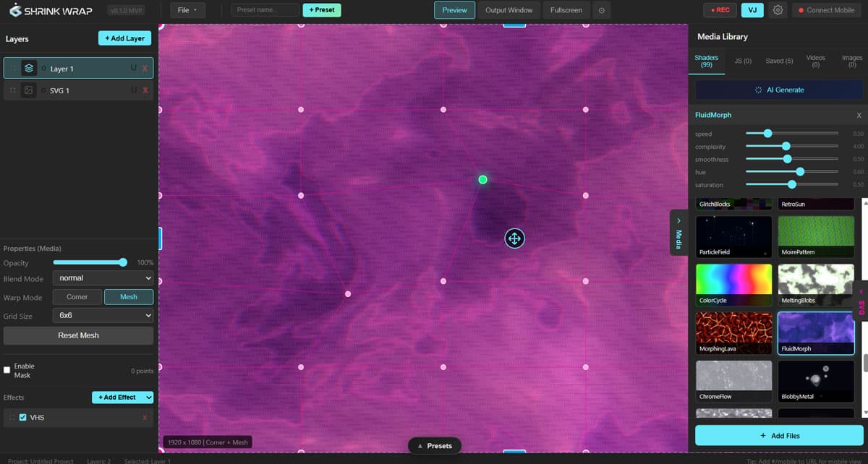Screen dimensions: 868x464
Task: Enable the mask checkbox
Action: pyautogui.click(x=7, y=370)
